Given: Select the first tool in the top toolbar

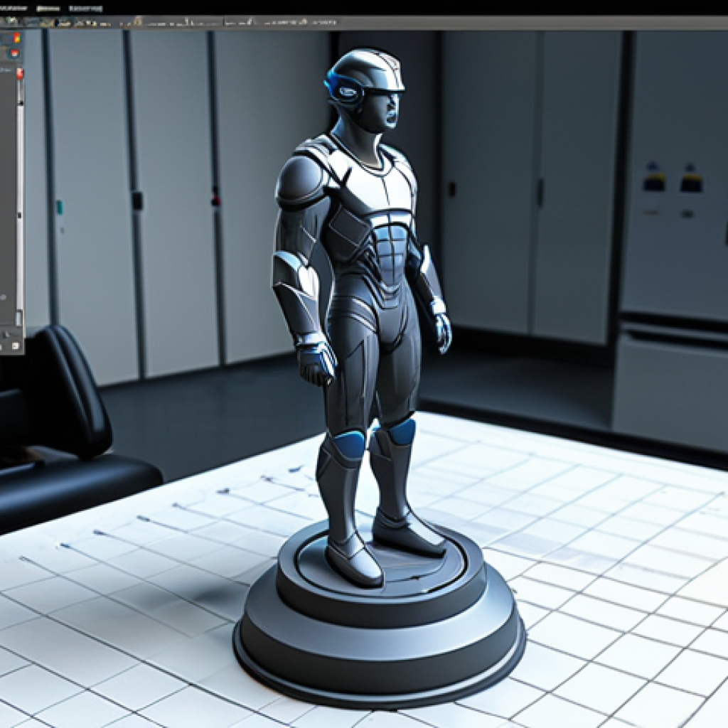Looking at the screenshot, I should 9,23.
